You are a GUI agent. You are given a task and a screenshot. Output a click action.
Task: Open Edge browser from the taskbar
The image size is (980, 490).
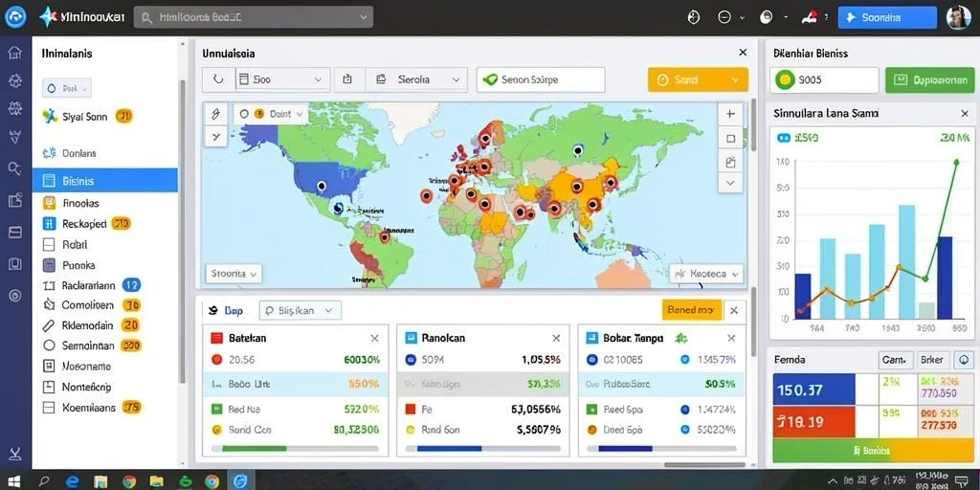click(x=73, y=481)
